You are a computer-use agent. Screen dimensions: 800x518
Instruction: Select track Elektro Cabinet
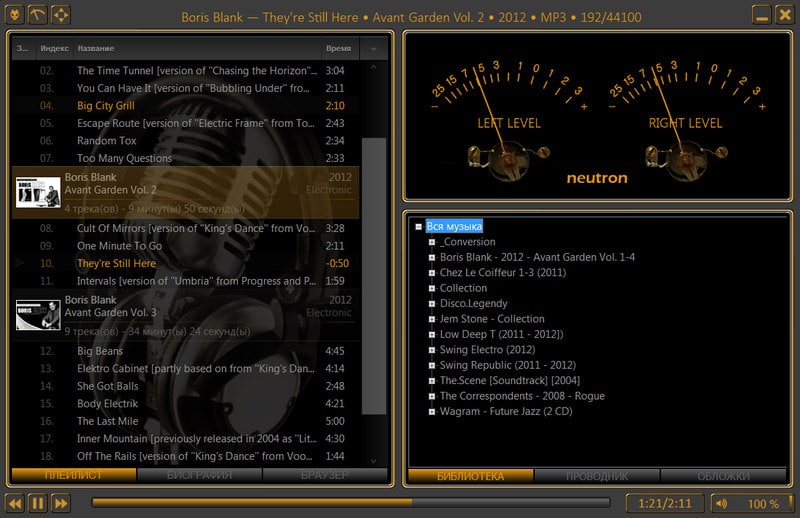pos(186,368)
